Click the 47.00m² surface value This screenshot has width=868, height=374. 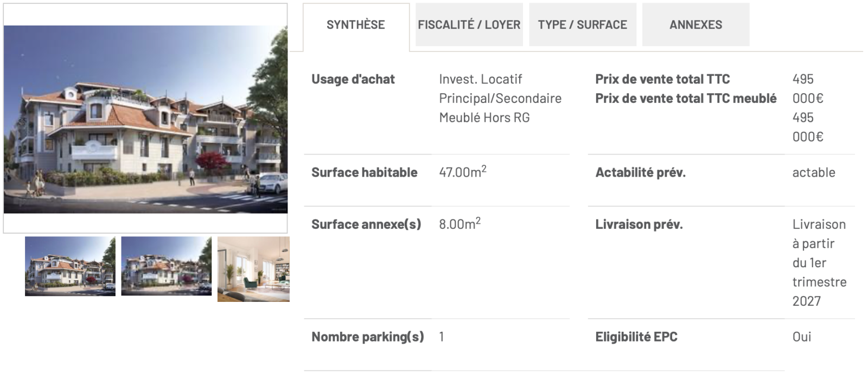[462, 172]
